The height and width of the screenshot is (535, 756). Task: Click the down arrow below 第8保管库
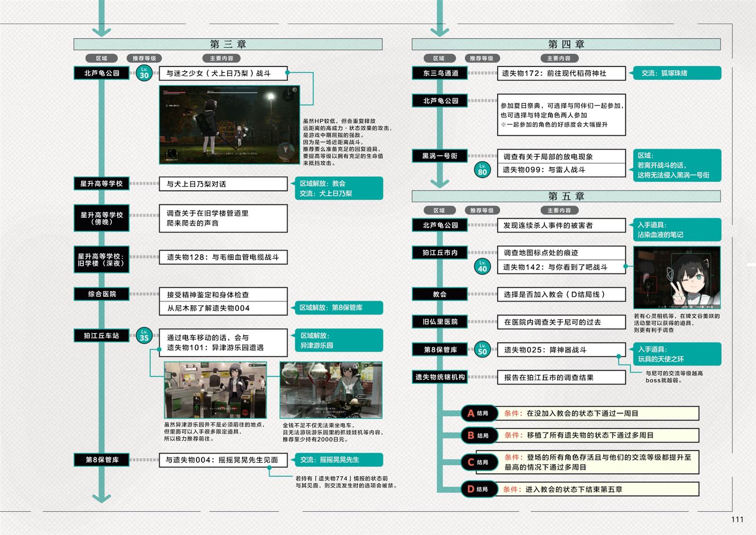click(102, 497)
